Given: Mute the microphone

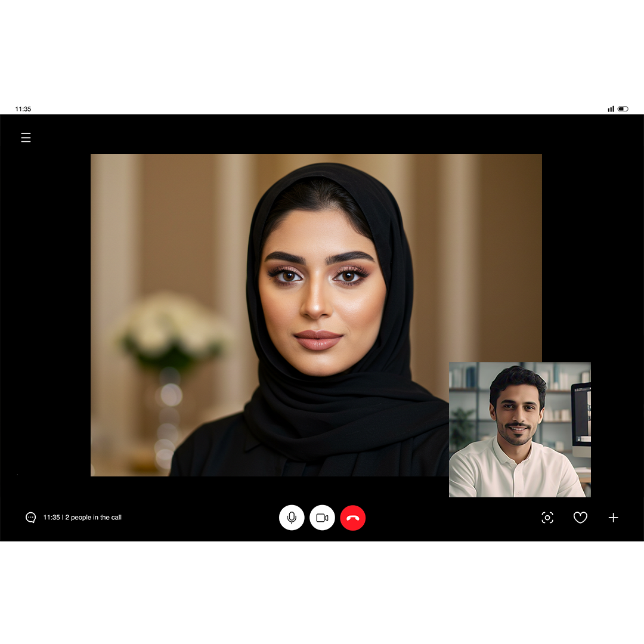Looking at the screenshot, I should (x=292, y=518).
